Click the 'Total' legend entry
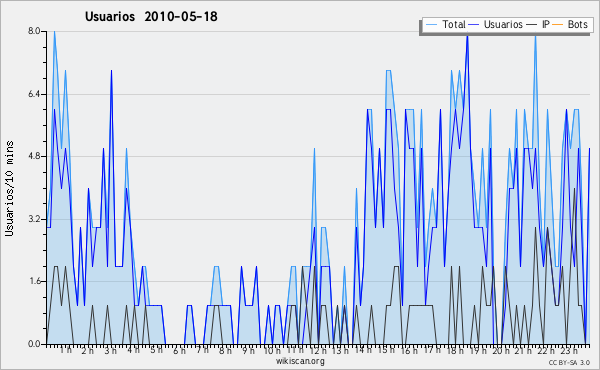Image resolution: width=600 pixels, height=370 pixels. 454,24
